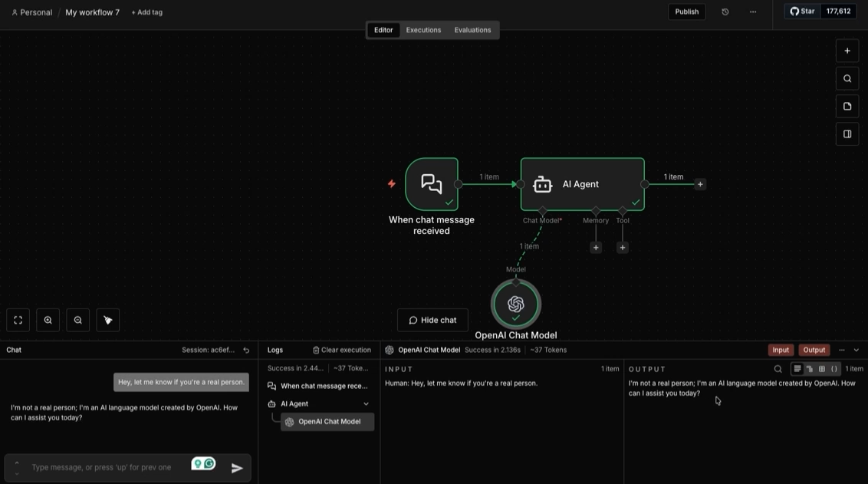Switch output to JSON view

pos(834,369)
